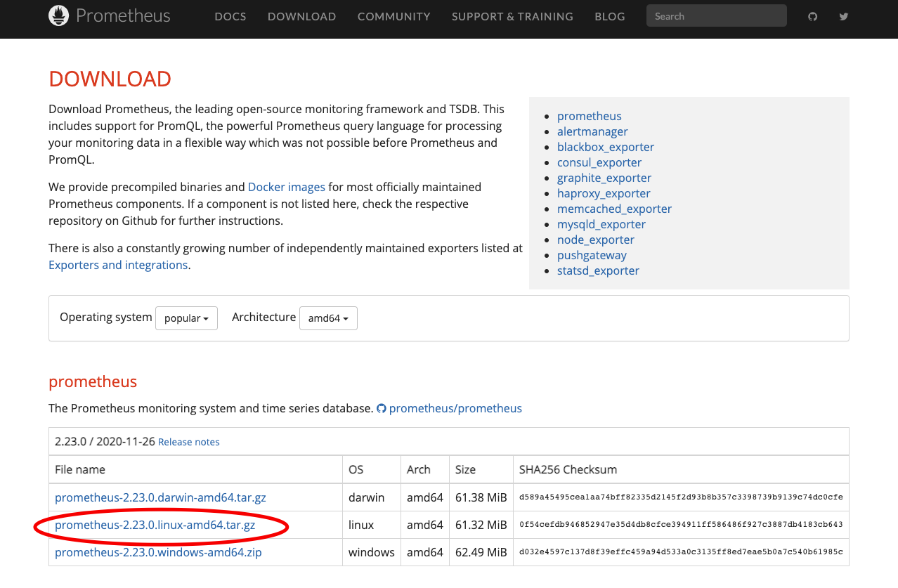Viewport: 898px width, 588px height.
Task: Click the DOWNLOAD page heading
Action: pyautogui.click(x=110, y=79)
